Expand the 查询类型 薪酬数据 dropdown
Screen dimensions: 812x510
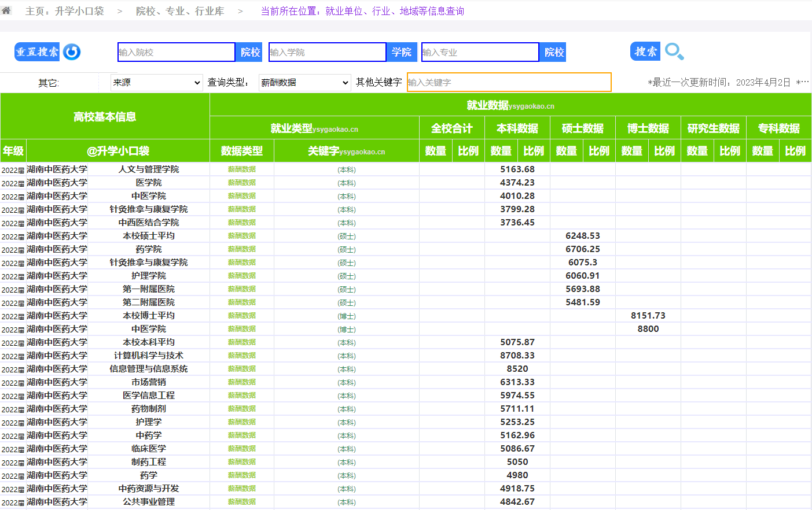[x=304, y=83]
